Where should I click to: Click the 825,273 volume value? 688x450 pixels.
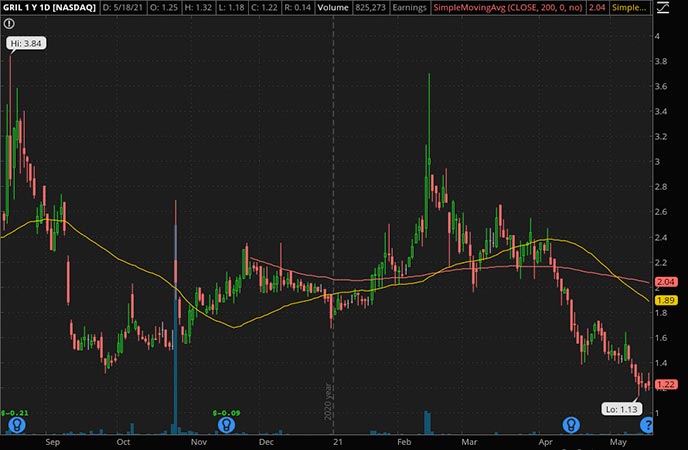pos(370,7)
